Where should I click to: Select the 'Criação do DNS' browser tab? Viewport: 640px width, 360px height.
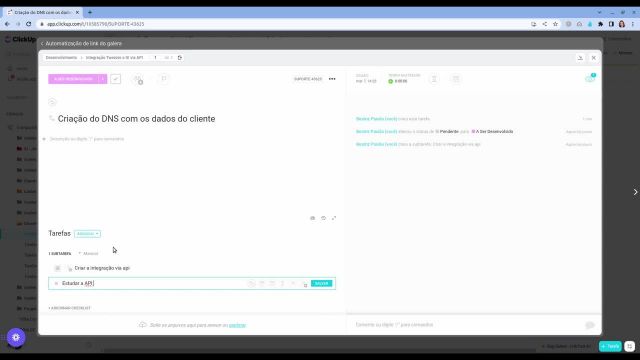[x=42, y=12]
